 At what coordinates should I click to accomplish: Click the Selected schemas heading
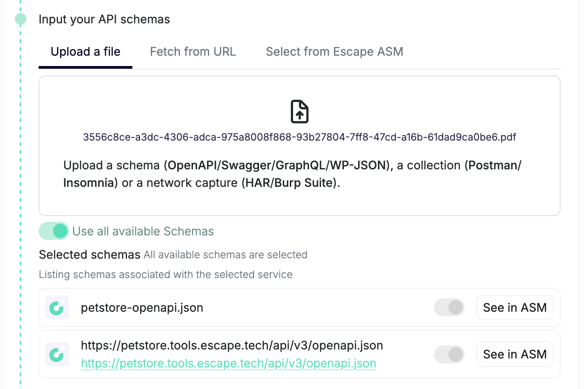pos(89,255)
